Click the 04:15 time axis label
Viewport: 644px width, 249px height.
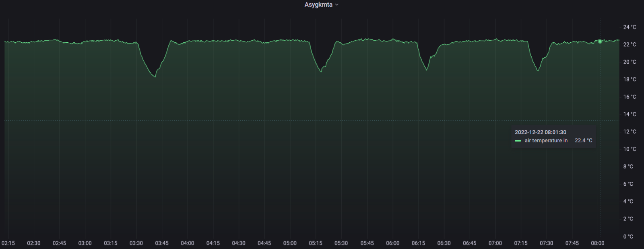point(213,243)
